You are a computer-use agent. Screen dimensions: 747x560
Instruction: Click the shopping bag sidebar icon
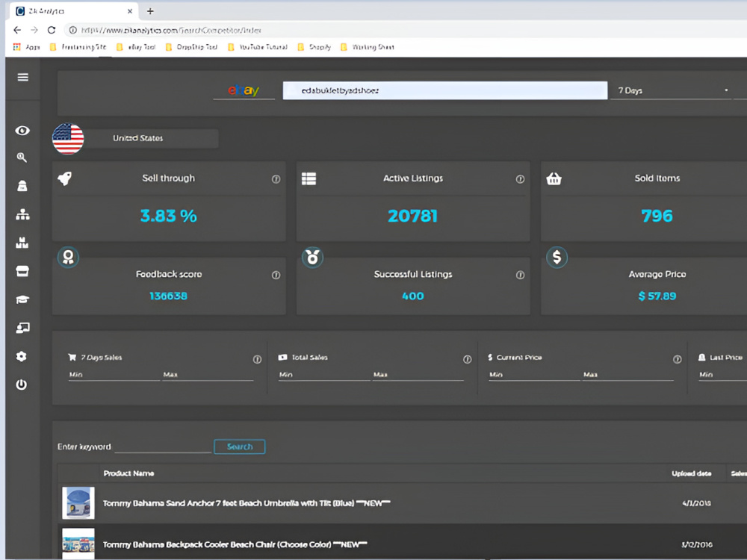coord(22,186)
